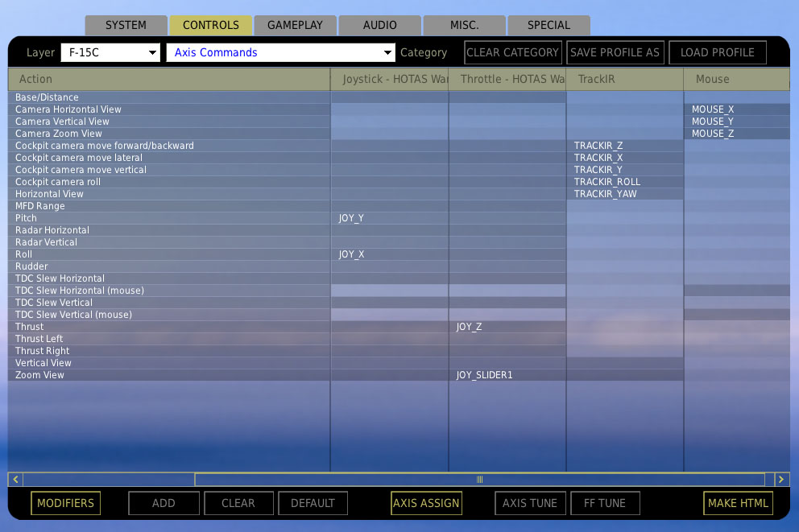This screenshot has height=532, width=799.
Task: Switch to the SPECIAL tab
Action: pos(549,26)
